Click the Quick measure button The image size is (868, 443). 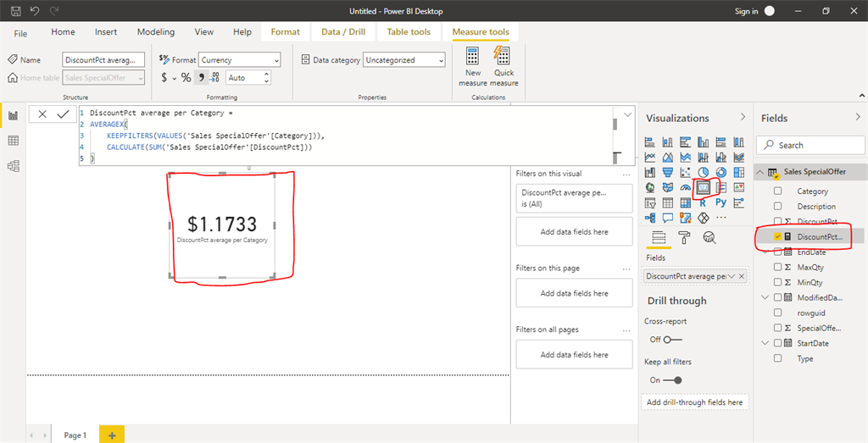504,68
